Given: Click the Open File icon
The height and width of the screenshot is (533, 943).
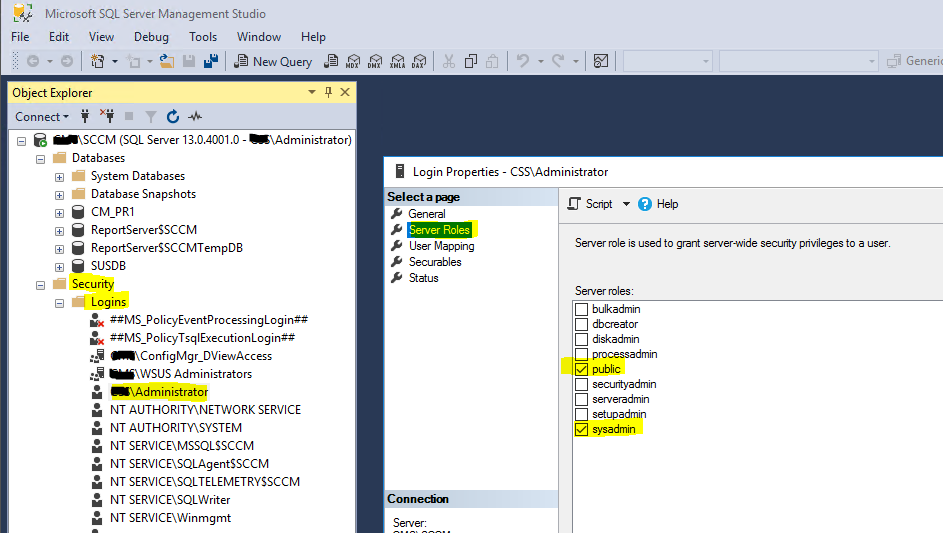Looking at the screenshot, I should [x=167, y=61].
